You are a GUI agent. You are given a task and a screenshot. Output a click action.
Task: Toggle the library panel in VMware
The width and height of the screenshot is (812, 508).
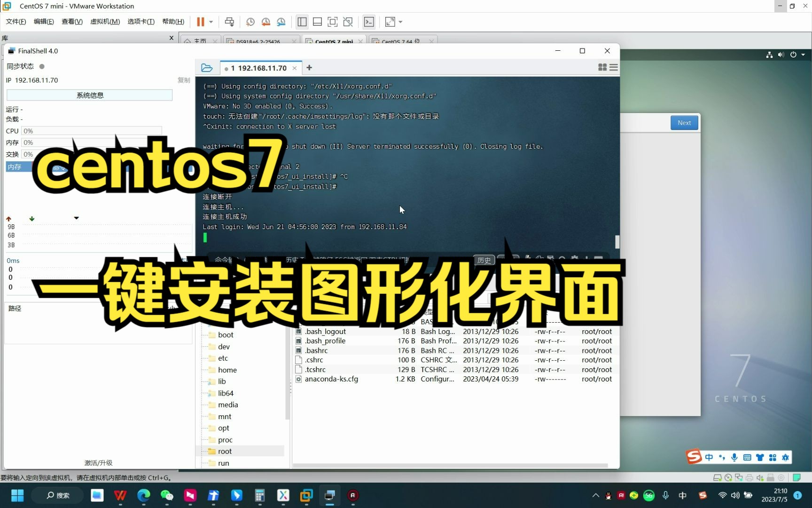[302, 22]
